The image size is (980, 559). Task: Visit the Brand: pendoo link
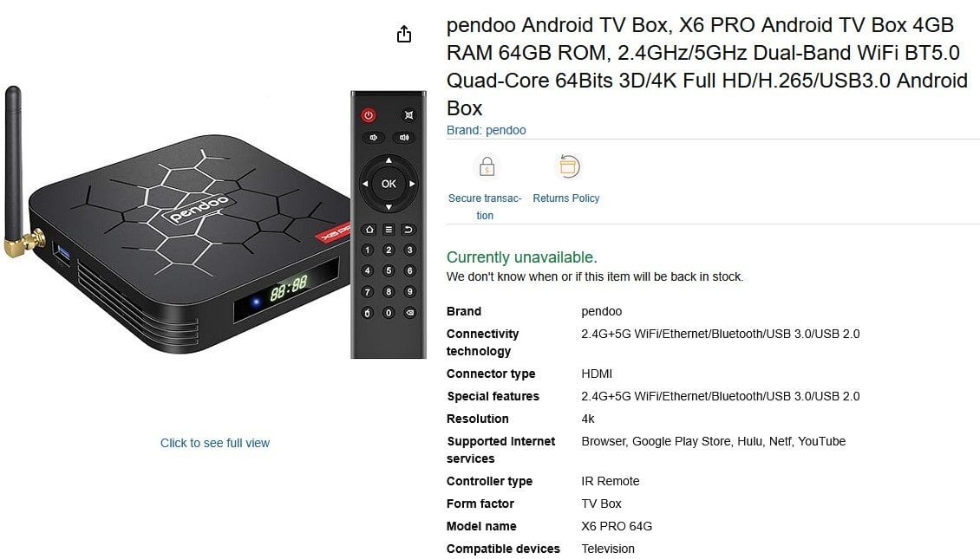(487, 130)
